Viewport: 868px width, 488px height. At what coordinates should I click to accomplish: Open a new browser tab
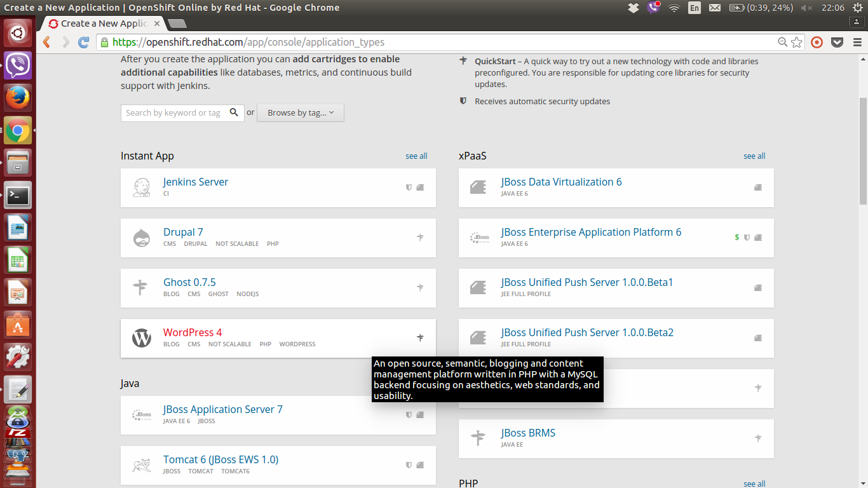[x=177, y=24]
